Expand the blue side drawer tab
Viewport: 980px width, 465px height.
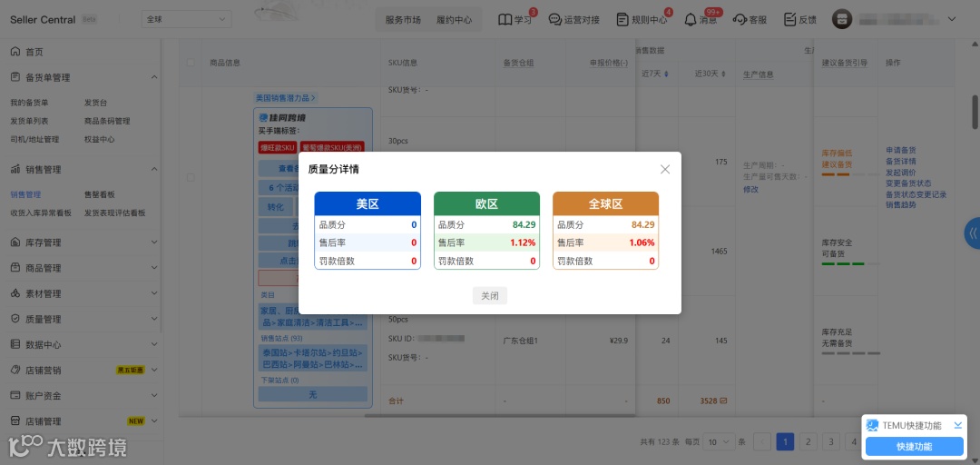[x=973, y=233]
